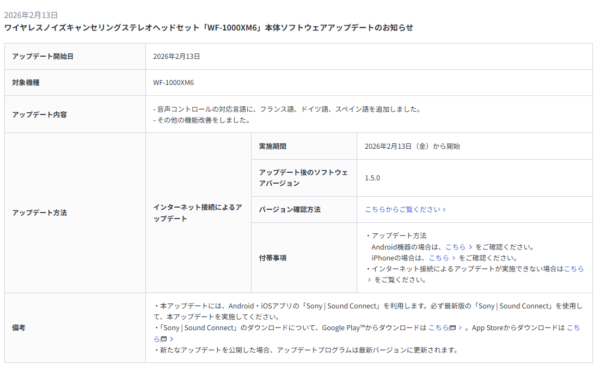Image resolution: width=600 pixels, height=370 pixels.
Task: Click the 'アップデート方法' header cell
Action: [x=75, y=213]
